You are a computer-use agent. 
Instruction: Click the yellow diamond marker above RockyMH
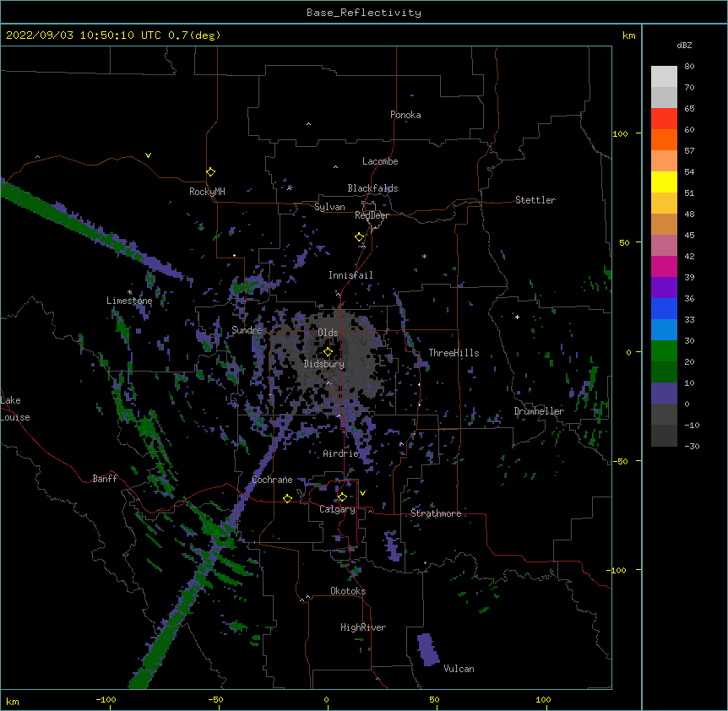(210, 172)
